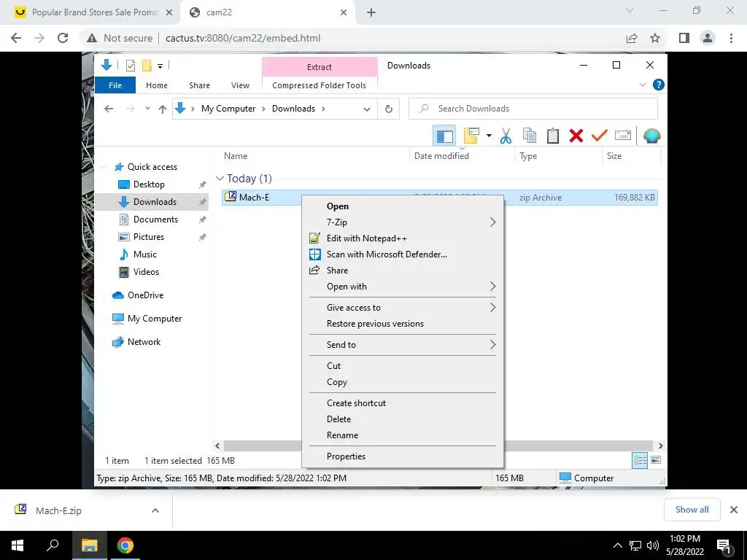The image size is (747, 560).
Task: Refresh the Downloads folder view
Action: tap(388, 109)
